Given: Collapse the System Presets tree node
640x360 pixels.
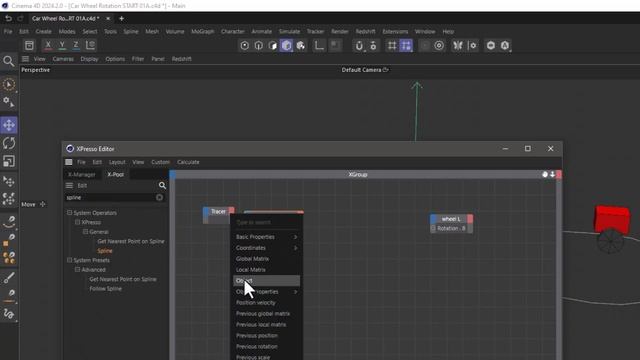Looking at the screenshot, I should point(69,260).
